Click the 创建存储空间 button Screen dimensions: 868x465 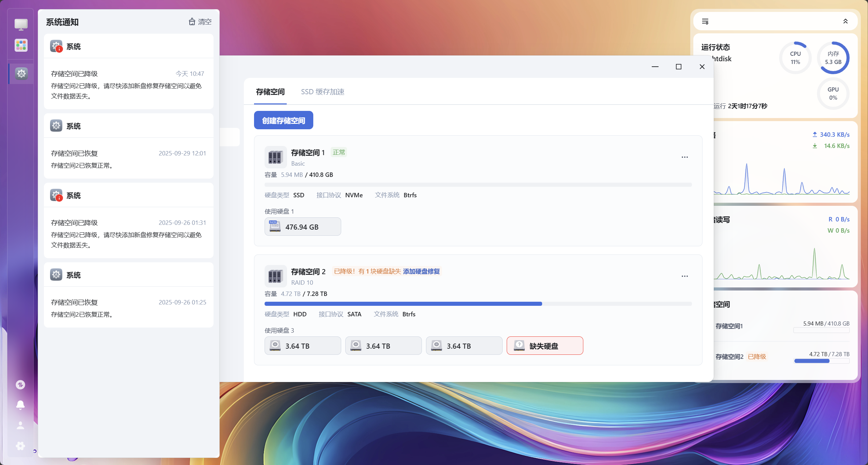(283, 120)
